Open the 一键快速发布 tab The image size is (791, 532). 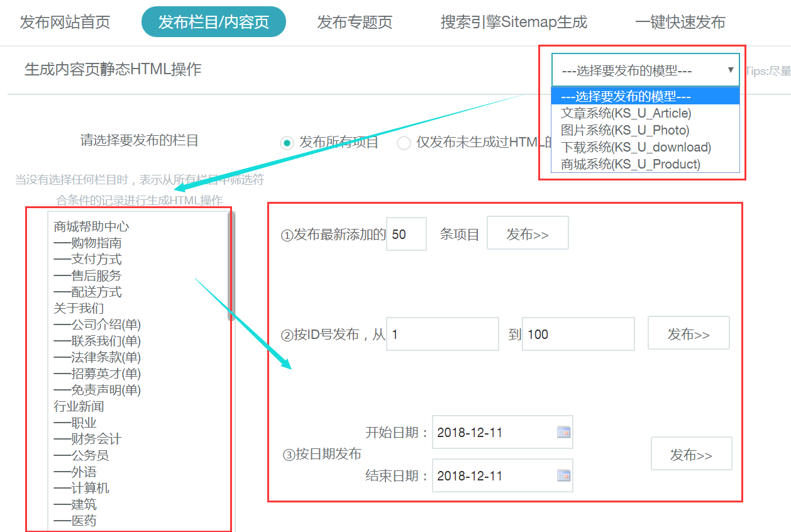click(x=680, y=22)
